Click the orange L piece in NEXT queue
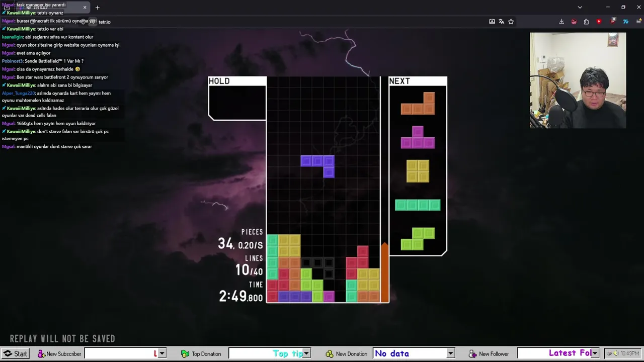644x362 pixels. [418, 103]
